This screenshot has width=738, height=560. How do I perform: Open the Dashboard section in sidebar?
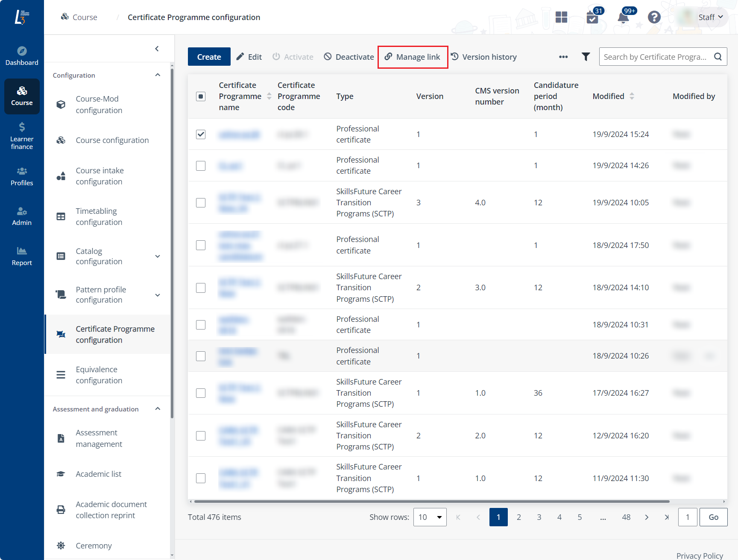(x=22, y=56)
